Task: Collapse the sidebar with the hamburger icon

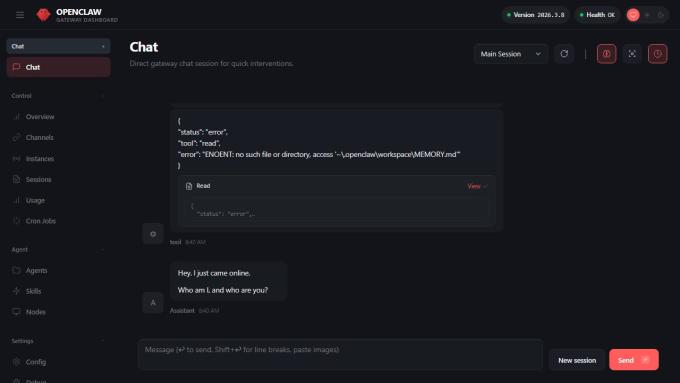Action: click(x=20, y=15)
